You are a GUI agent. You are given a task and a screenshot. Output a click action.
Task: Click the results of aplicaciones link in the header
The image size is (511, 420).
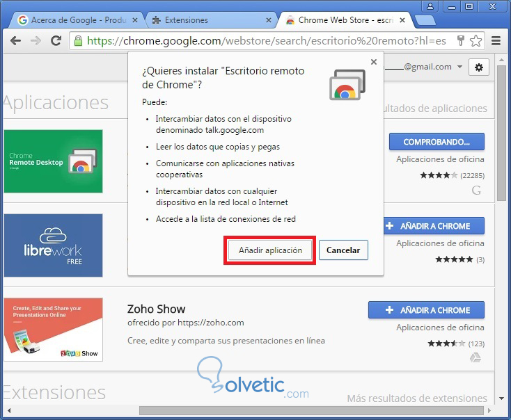(x=436, y=108)
